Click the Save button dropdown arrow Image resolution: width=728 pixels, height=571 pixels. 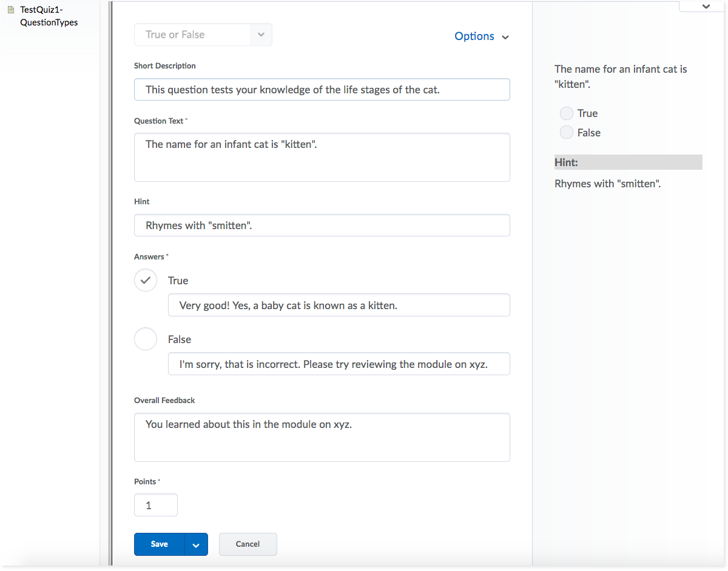(196, 544)
